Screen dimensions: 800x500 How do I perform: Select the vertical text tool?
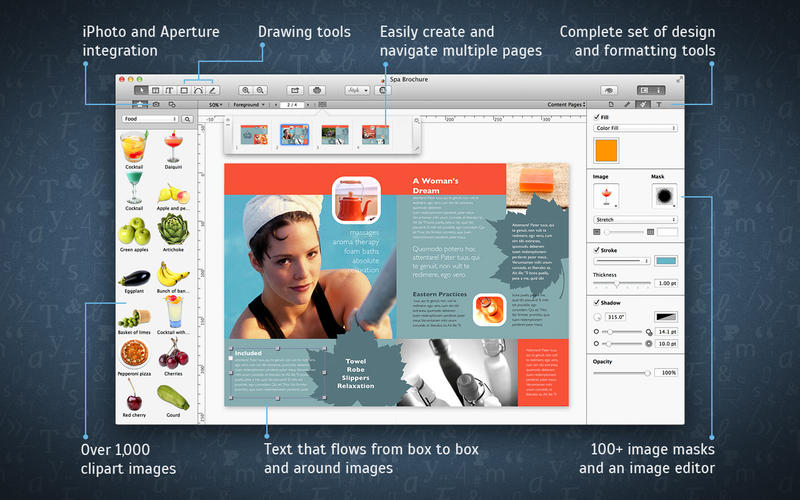(x=169, y=90)
